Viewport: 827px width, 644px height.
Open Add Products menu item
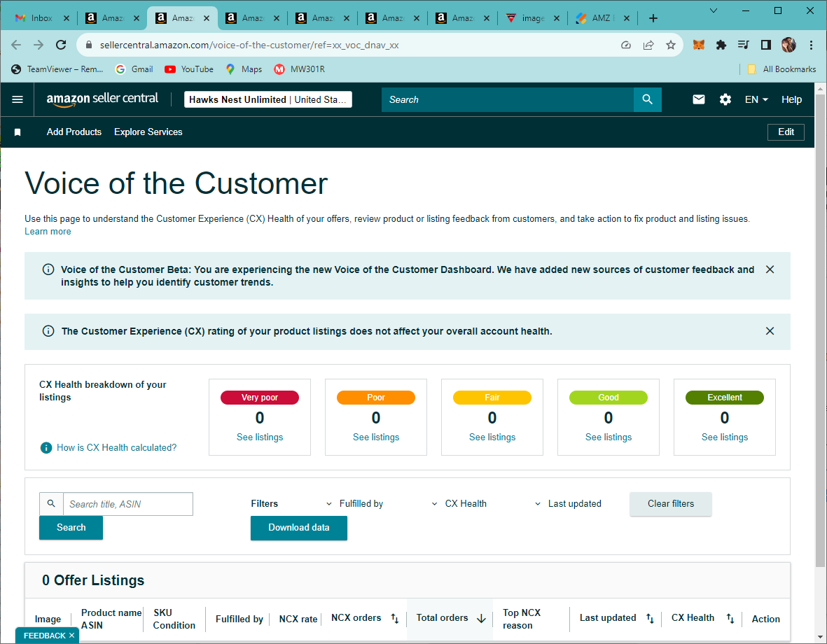tap(74, 132)
